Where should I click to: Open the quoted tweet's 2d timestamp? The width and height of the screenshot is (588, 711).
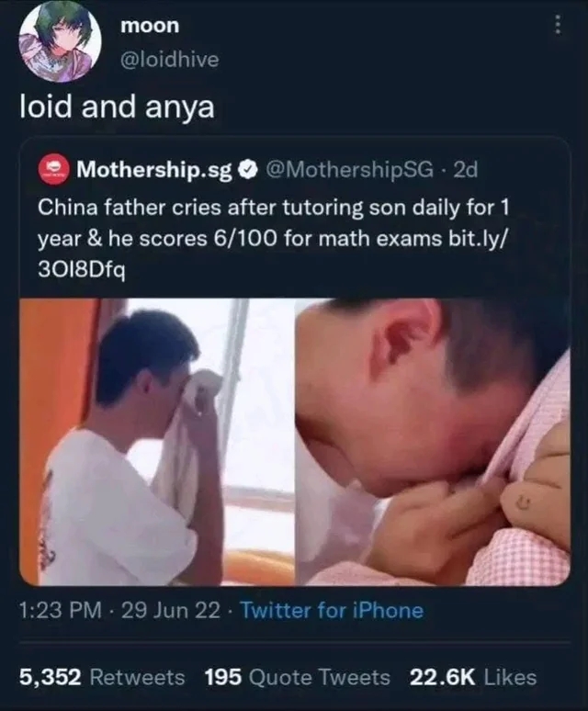click(x=466, y=170)
